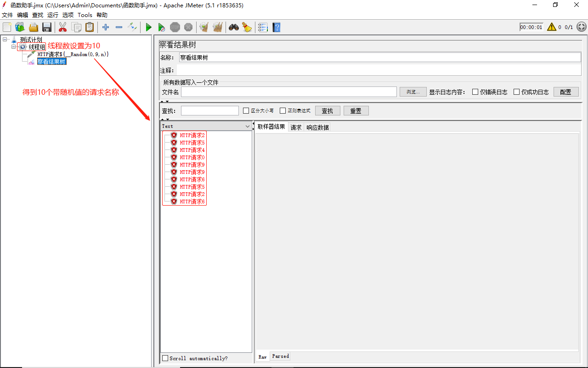Expand all nodes with plus icon
The height and width of the screenshot is (368, 588).
coord(106,27)
